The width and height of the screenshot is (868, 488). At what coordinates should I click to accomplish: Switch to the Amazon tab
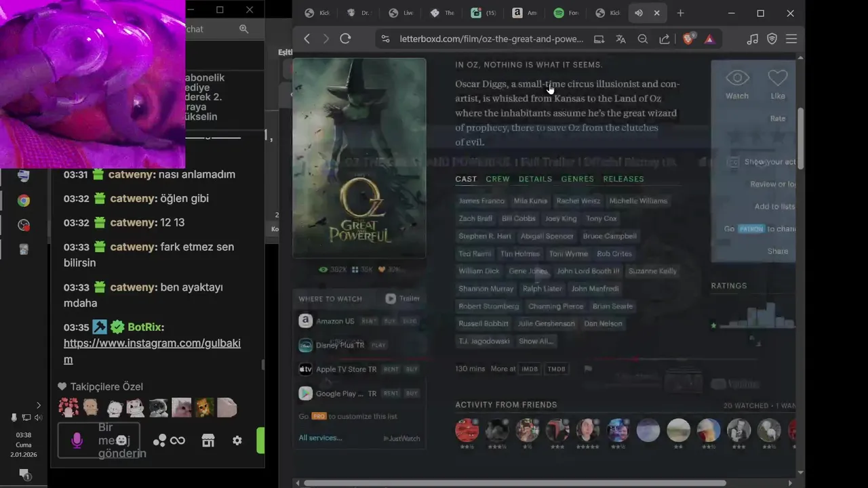pos(526,13)
